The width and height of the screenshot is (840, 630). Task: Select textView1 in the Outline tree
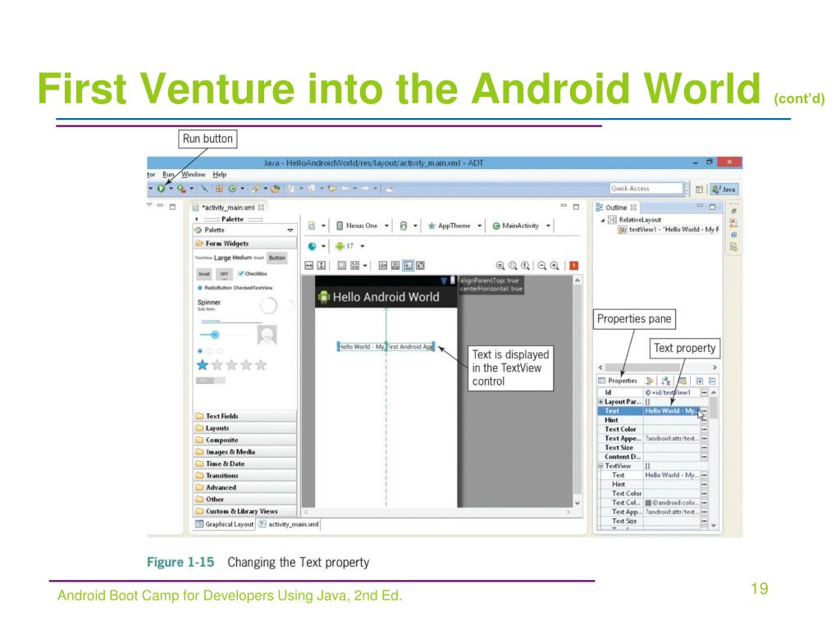(x=669, y=230)
